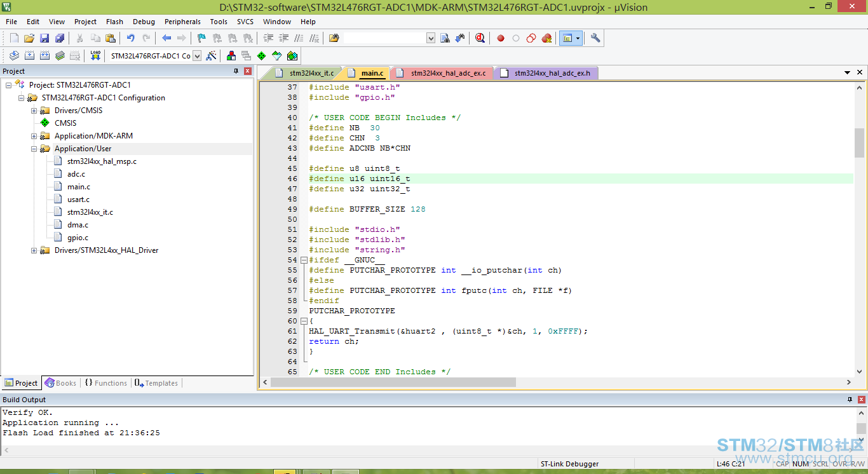
Task: Enable or disable the current breakpoint
Action: click(516, 38)
